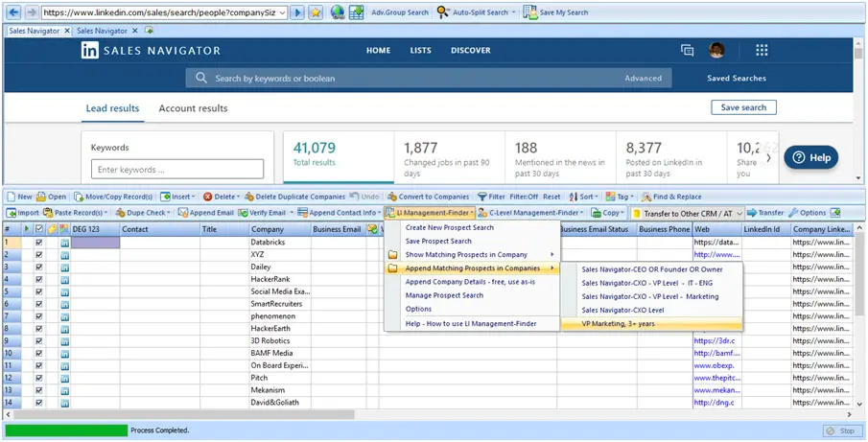Screen dimensions: 868x442
Task: Uncheck the XYZ row checkbox
Action: click(38, 254)
